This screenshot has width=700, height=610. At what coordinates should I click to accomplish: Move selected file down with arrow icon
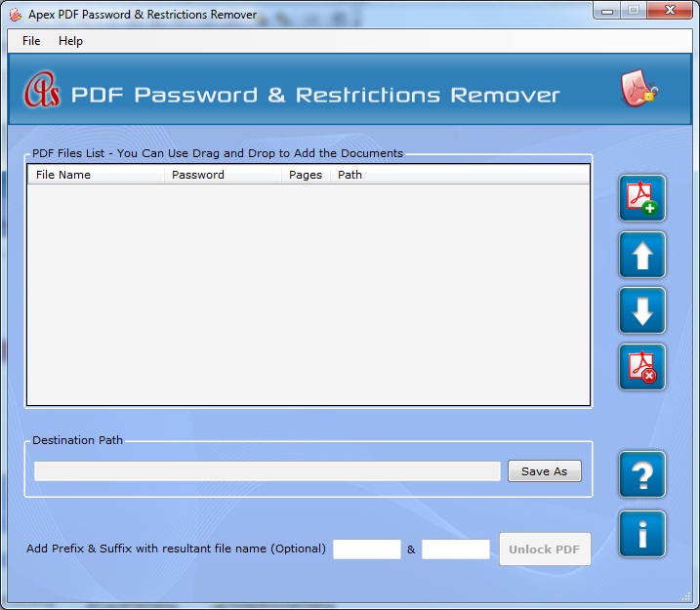642,311
